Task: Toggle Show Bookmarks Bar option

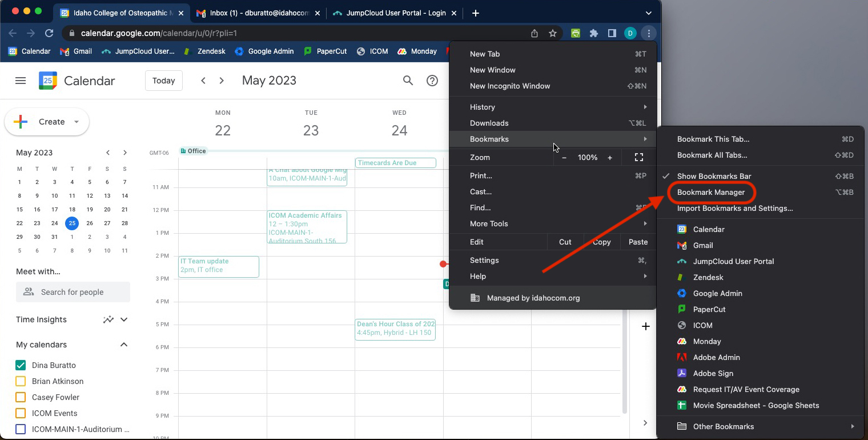Action: (761, 176)
